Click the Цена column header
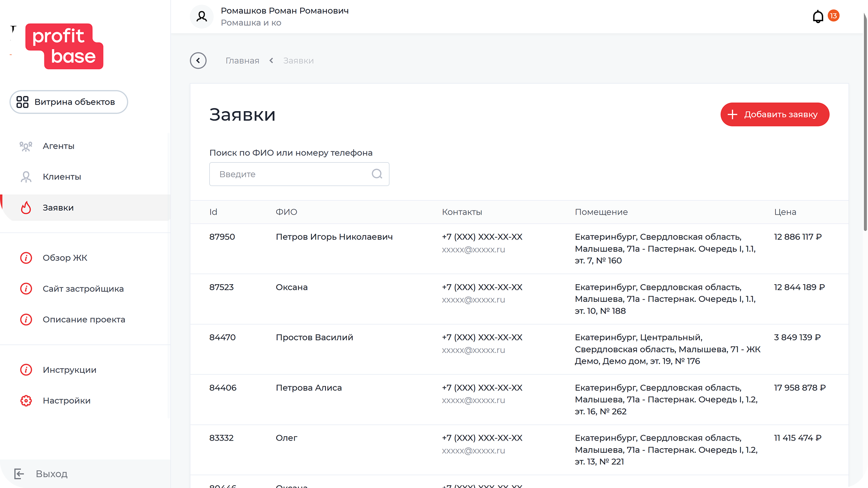The height and width of the screenshot is (488, 868). 785,212
